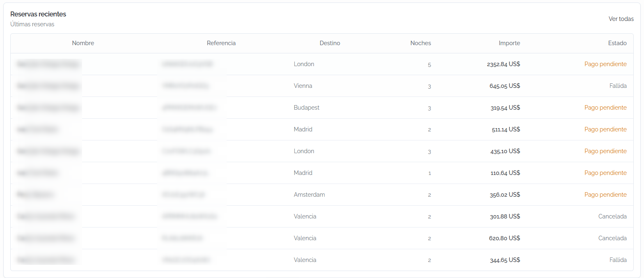Select the Reservas recientes heading

pyautogui.click(x=38, y=14)
